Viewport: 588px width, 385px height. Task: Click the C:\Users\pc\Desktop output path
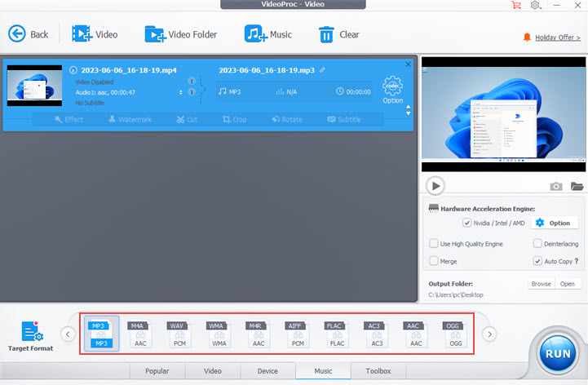(x=456, y=294)
